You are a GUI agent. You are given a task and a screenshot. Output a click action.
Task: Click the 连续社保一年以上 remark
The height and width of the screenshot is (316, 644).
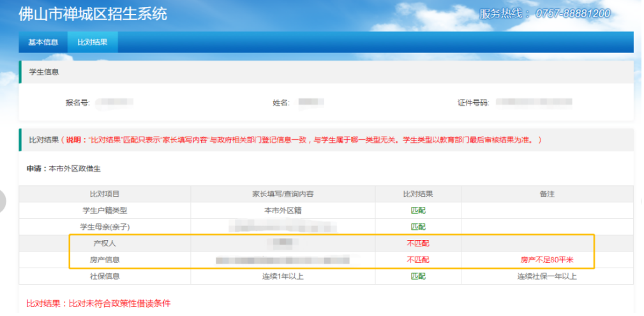(547, 276)
